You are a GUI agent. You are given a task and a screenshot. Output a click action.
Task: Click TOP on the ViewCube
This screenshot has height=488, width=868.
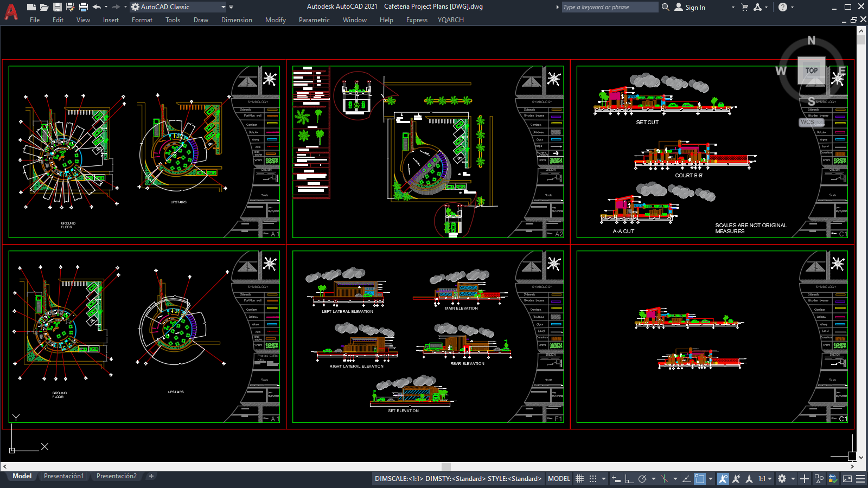(810, 70)
